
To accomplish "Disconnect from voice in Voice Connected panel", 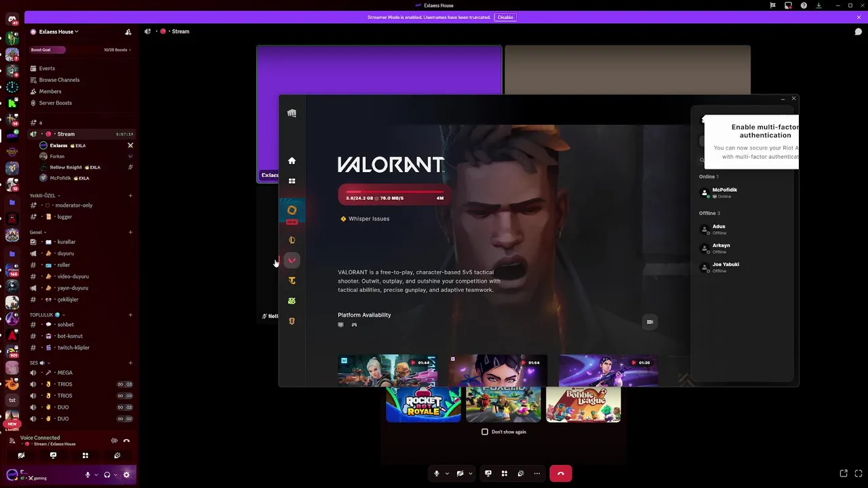I will [x=126, y=441].
